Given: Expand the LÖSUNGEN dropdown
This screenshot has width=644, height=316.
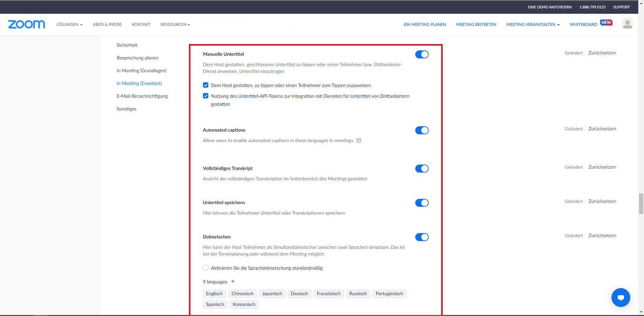Looking at the screenshot, I should pos(69,24).
